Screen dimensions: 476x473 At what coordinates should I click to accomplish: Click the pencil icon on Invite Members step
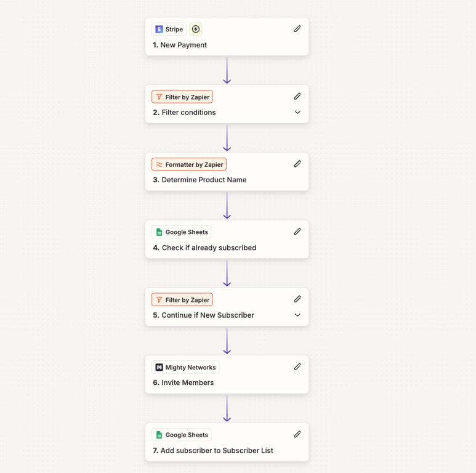point(297,366)
